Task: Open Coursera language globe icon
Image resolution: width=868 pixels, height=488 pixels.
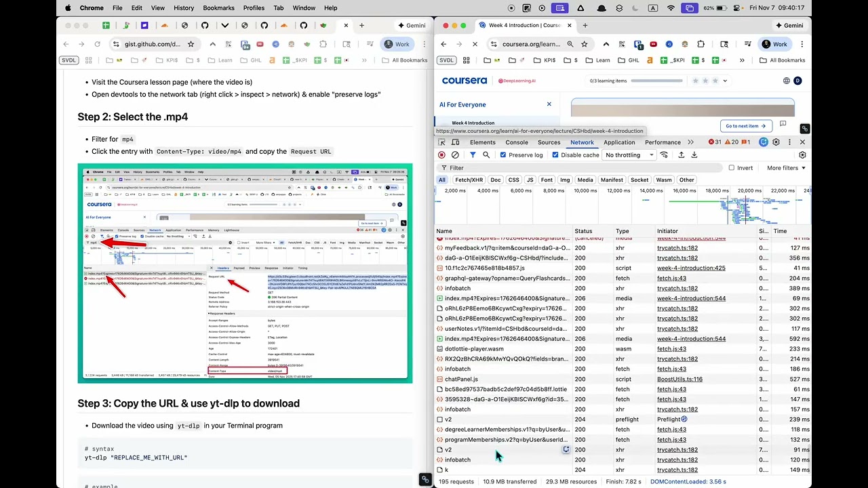Action: pos(787,81)
